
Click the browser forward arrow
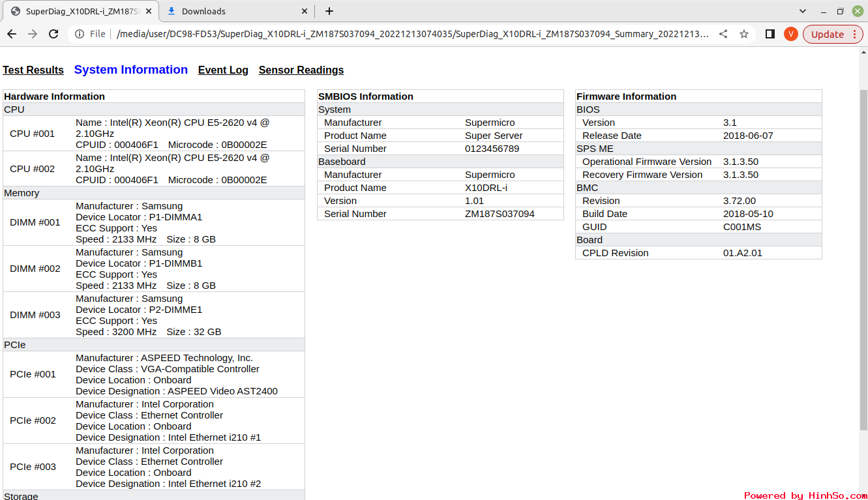click(33, 34)
